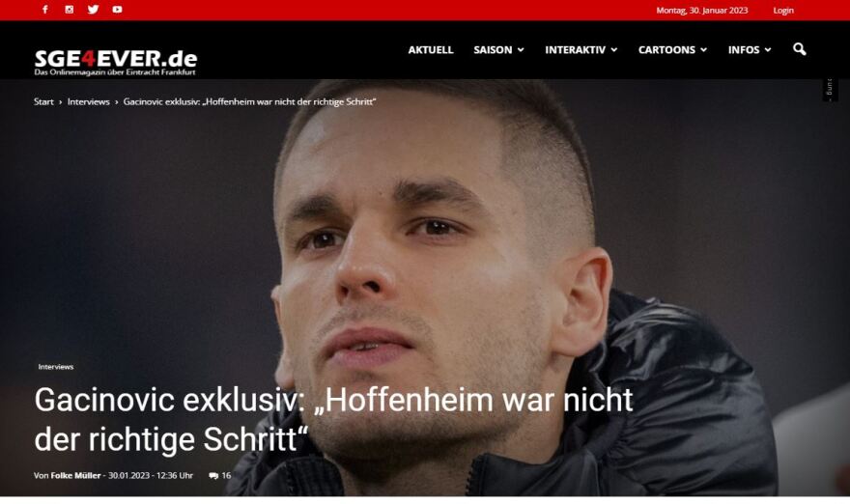850x504 pixels.
Task: Expand the CARTOONS dropdown menu
Action: [672, 50]
